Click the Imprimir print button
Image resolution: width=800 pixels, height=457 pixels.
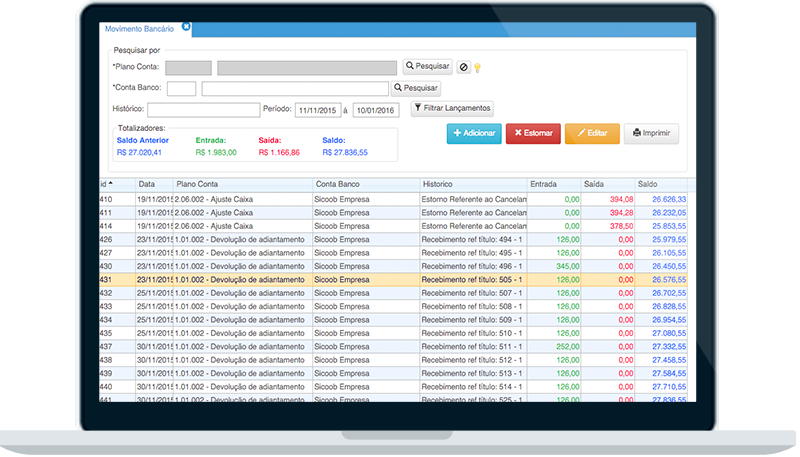[x=652, y=134]
